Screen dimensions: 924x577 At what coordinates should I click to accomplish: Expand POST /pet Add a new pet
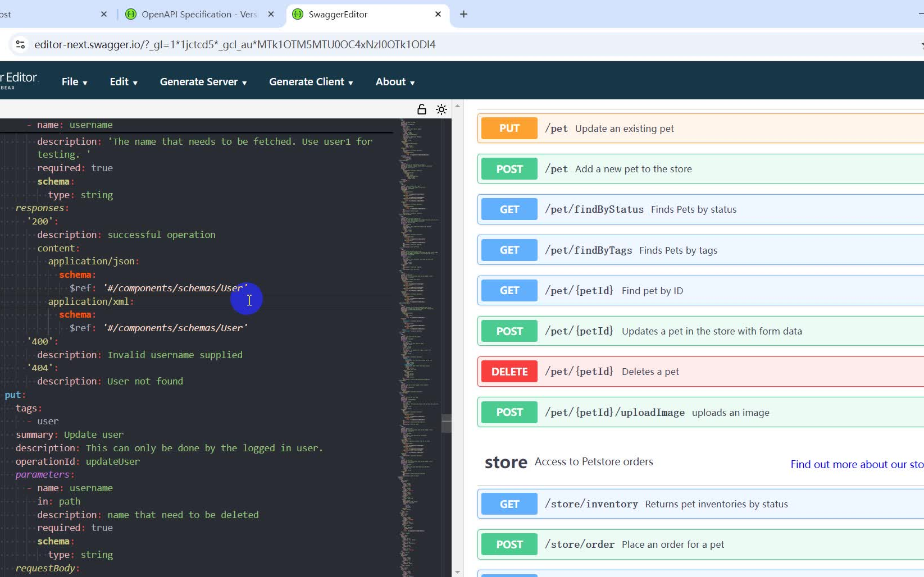(700, 169)
